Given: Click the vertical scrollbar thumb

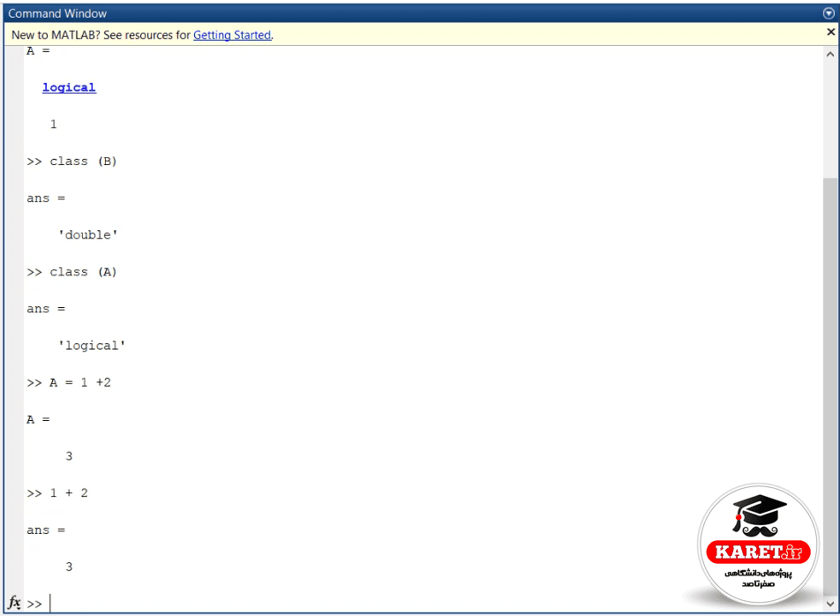Looking at the screenshot, I should point(830,386).
